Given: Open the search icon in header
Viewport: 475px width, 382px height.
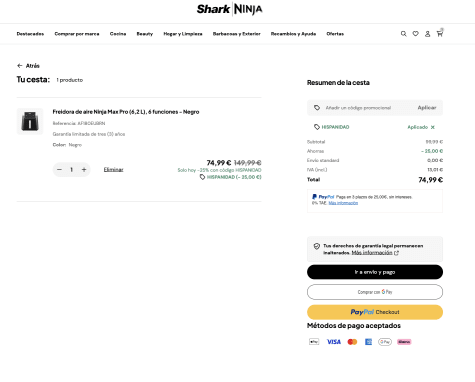Looking at the screenshot, I should pos(403,34).
